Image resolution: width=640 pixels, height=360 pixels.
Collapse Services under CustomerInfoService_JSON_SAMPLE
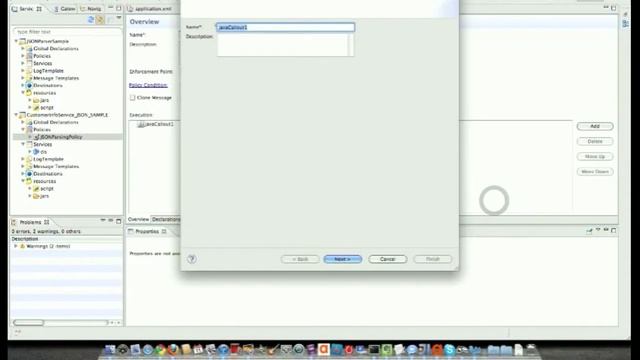[23, 144]
